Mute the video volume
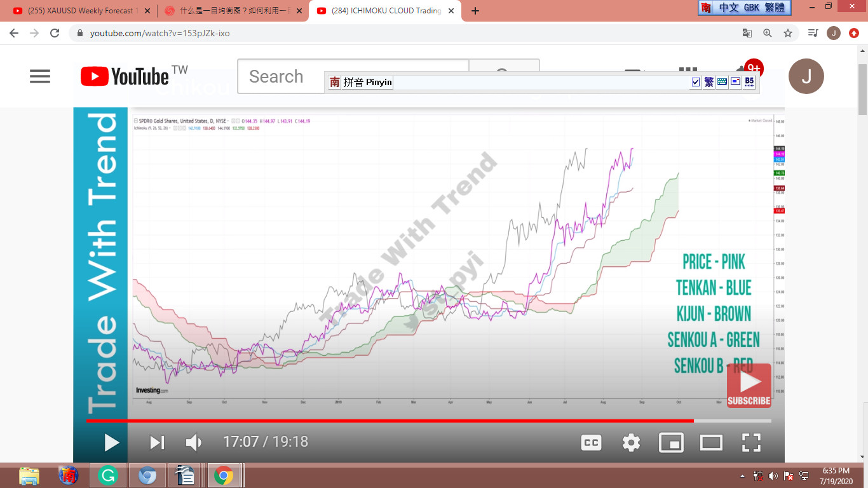Screen dimensions: 868x488 (193, 442)
